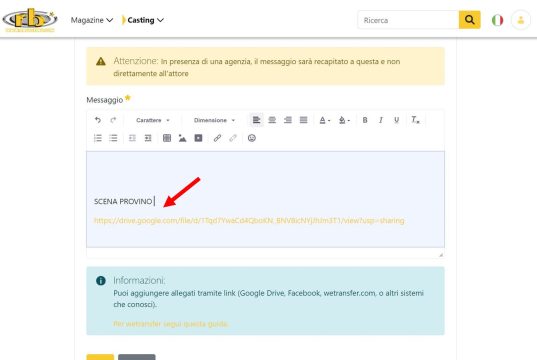Click the gray button below the info box
Image resolution: width=537 pixels, height=360 pixels.
[x=137, y=357]
